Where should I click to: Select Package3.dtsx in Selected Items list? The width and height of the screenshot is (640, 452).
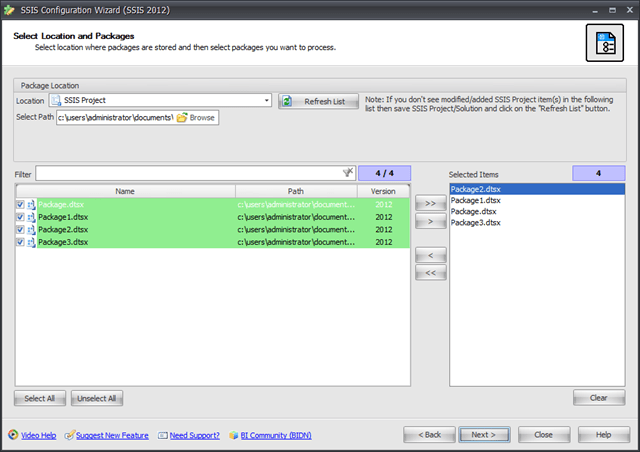coord(537,223)
